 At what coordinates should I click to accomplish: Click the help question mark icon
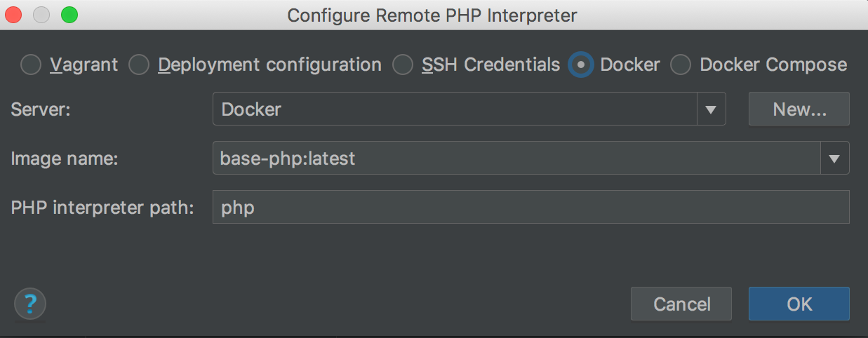pyautogui.click(x=30, y=304)
